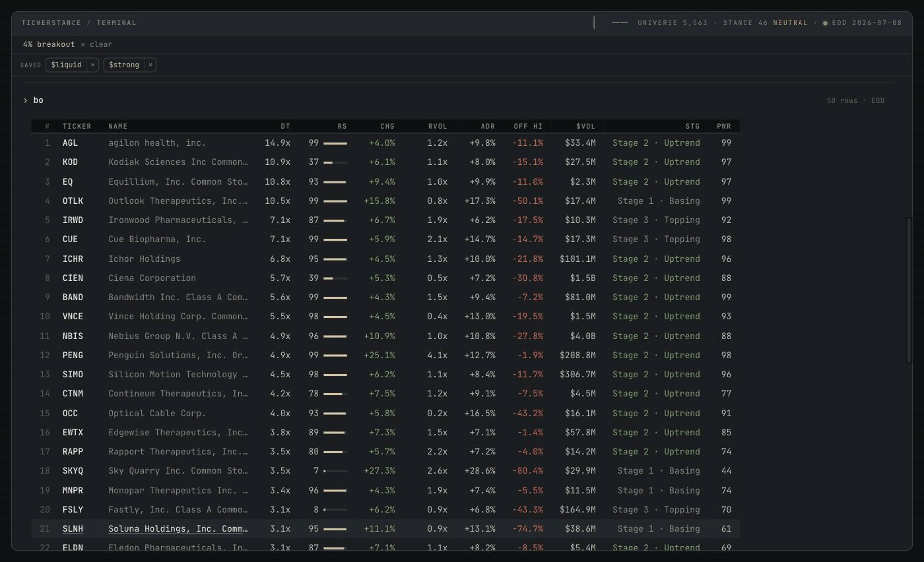This screenshot has width=924, height=562.
Task: Select the CTNM ticker
Action: [x=73, y=394]
